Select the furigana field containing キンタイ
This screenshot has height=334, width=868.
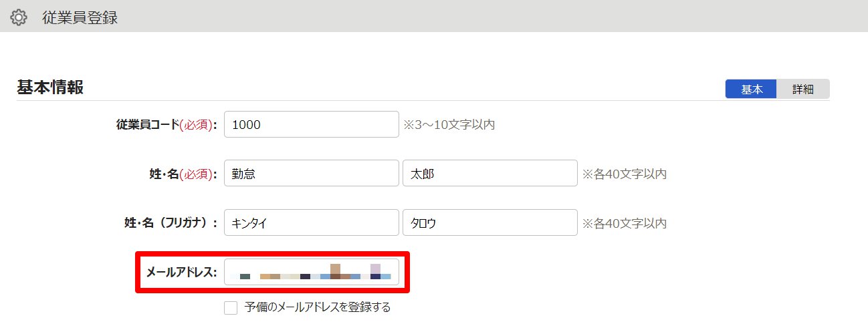(x=311, y=223)
